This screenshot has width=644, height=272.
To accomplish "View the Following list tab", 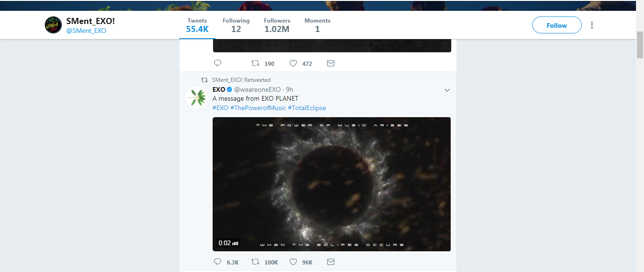I will (236, 25).
